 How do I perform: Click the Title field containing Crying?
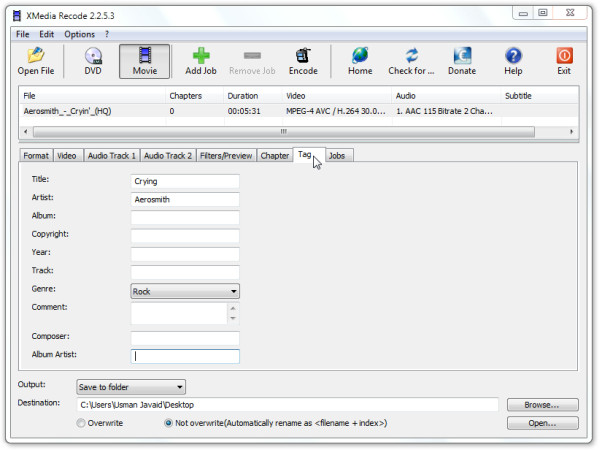185,181
